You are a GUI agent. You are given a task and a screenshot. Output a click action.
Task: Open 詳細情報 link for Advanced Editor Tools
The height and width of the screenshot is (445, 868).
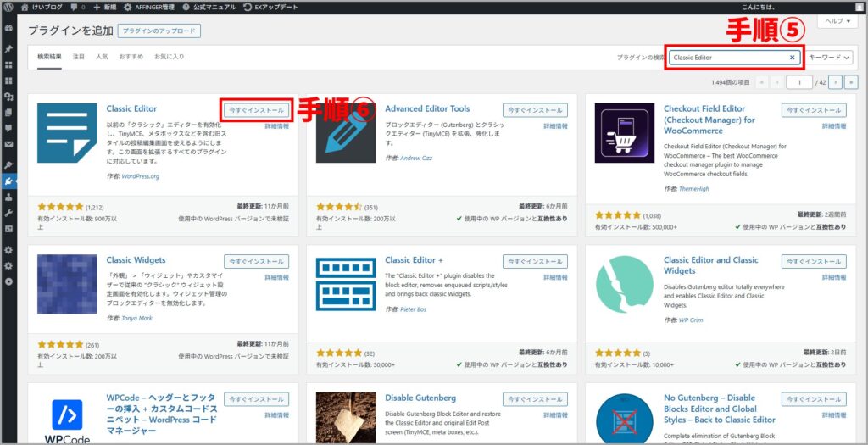click(x=555, y=125)
